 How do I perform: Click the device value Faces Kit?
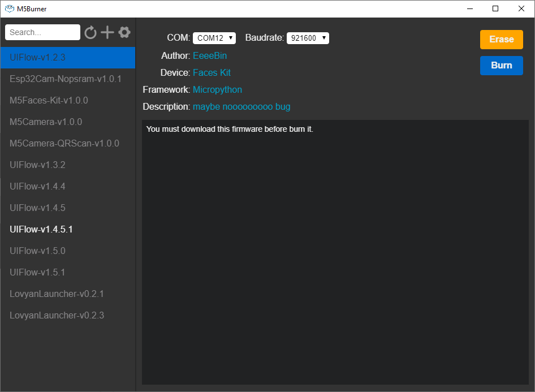click(212, 72)
